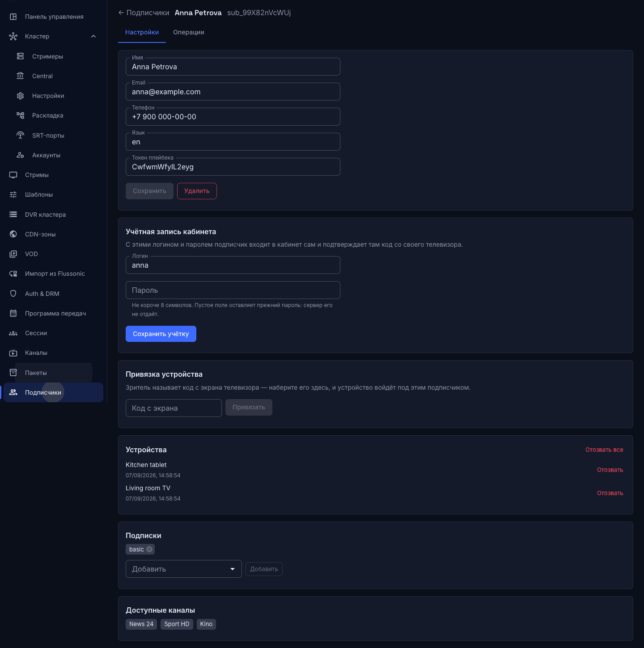Image resolution: width=644 pixels, height=648 pixels.
Task: Collapse the Кластер menu section
Action: point(93,36)
